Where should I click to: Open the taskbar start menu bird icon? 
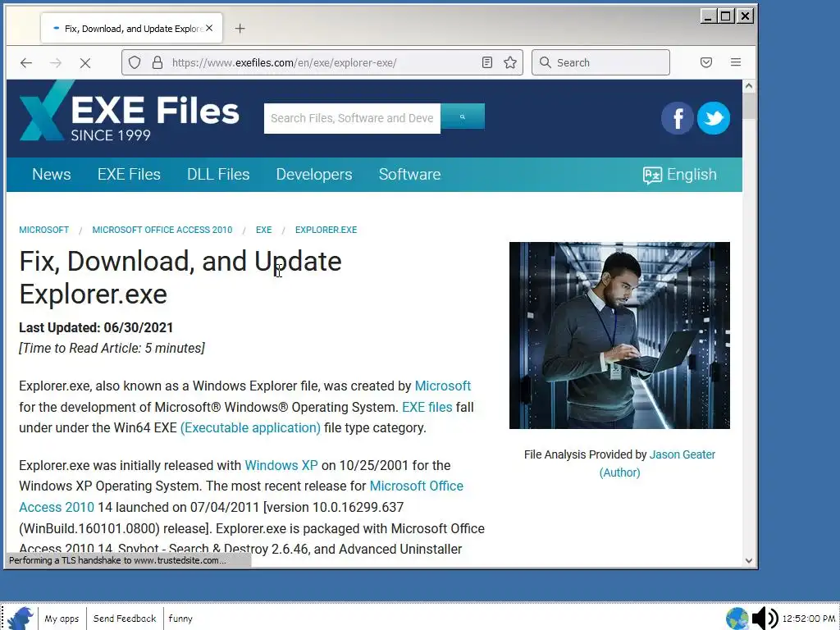pyautogui.click(x=21, y=618)
